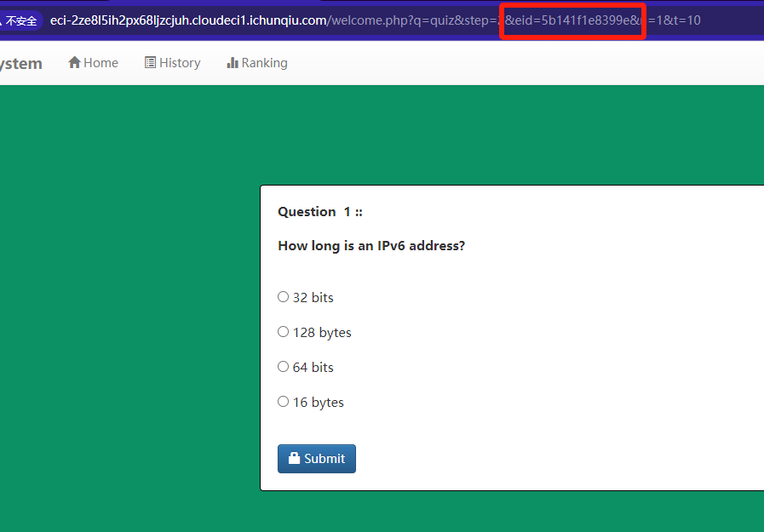This screenshot has width=764, height=532.
Task: Click the Ranking bar chart icon
Action: 233,63
